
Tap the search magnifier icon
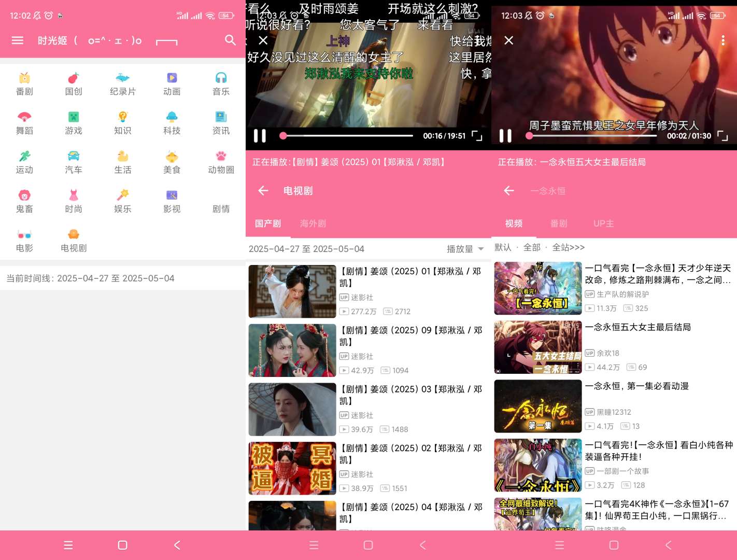pyautogui.click(x=230, y=40)
